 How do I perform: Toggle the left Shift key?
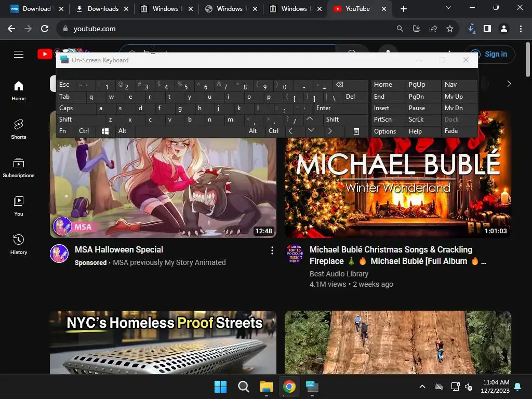[81, 119]
